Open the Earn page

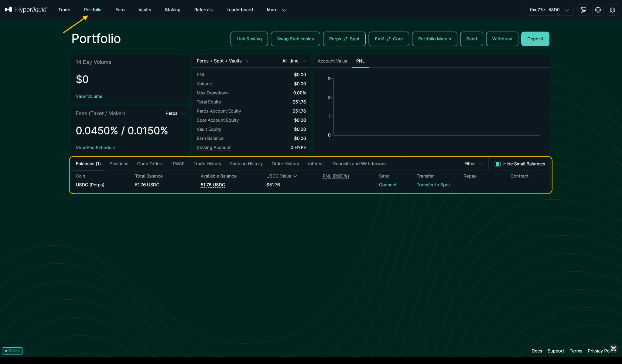point(120,10)
